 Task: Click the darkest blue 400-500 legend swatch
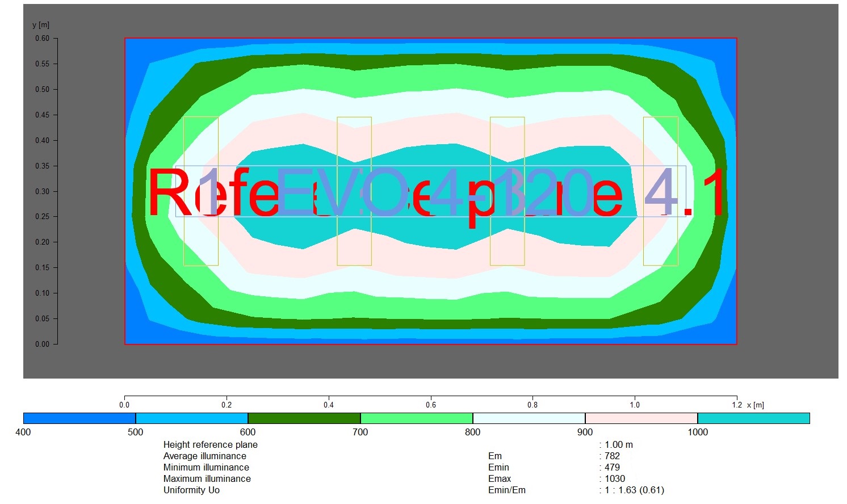coord(79,418)
